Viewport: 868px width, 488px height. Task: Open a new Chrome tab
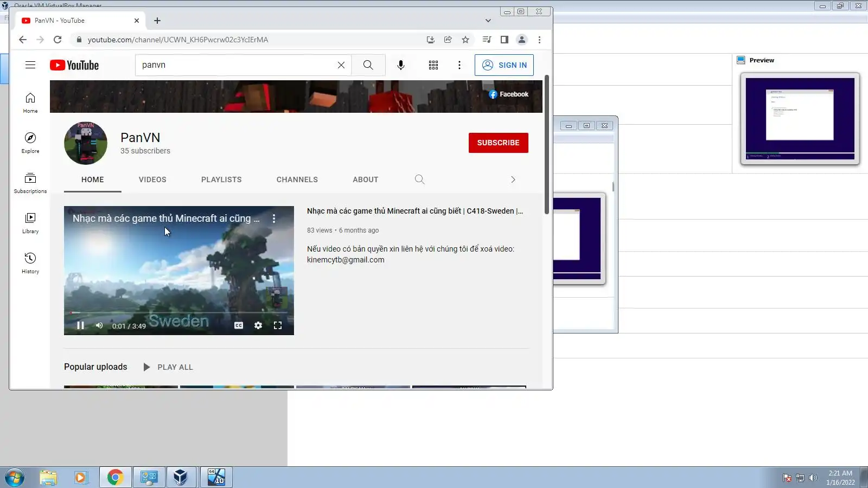click(x=157, y=21)
